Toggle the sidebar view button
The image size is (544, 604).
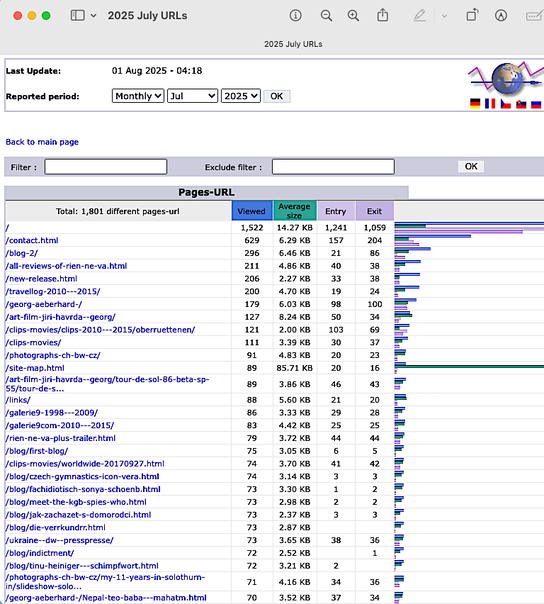(77, 15)
